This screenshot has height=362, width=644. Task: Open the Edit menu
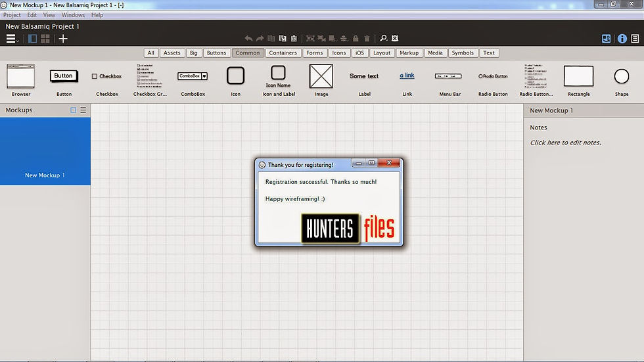[32, 15]
